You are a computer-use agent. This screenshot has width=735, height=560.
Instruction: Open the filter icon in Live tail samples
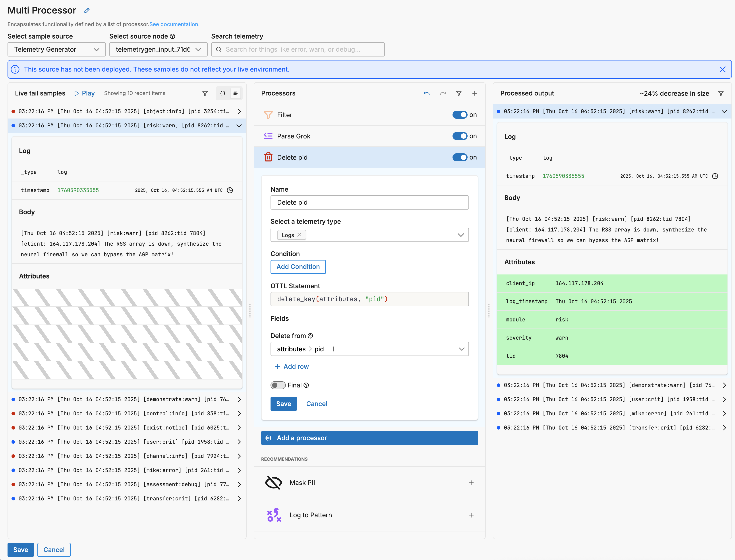(x=205, y=94)
